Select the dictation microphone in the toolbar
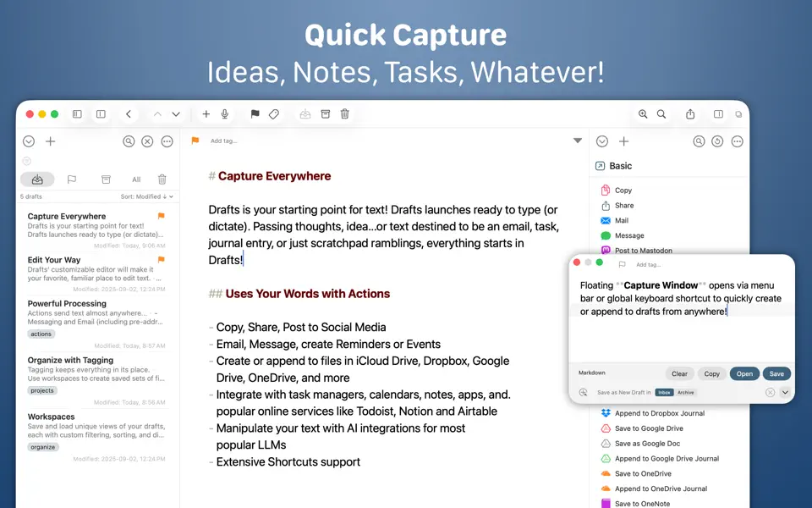 [225, 113]
